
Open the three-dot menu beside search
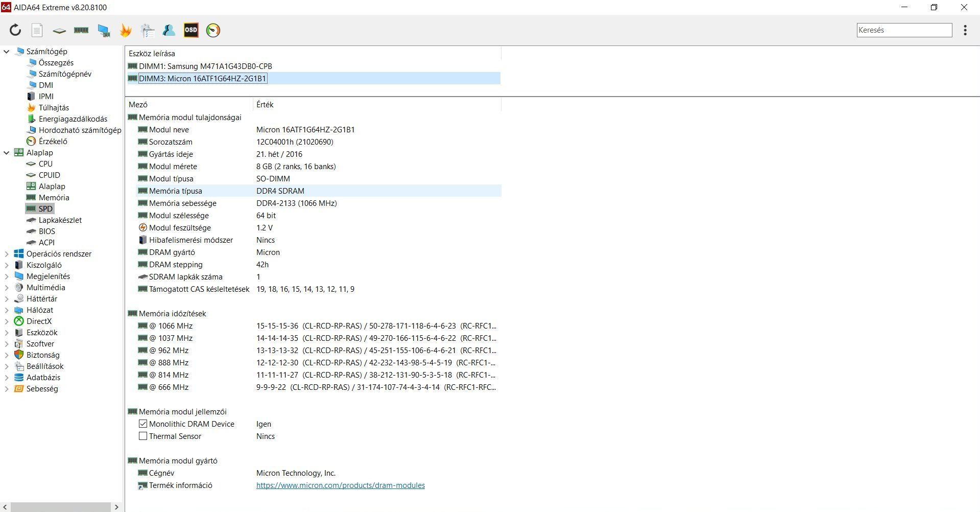click(965, 30)
